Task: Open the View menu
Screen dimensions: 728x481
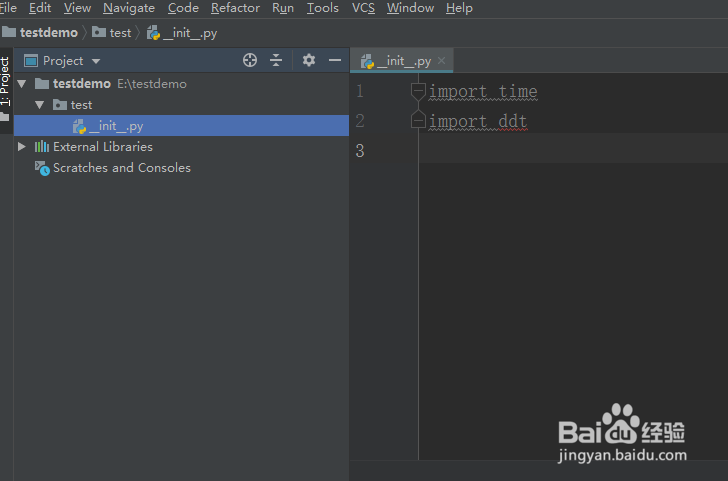Action: point(77,8)
